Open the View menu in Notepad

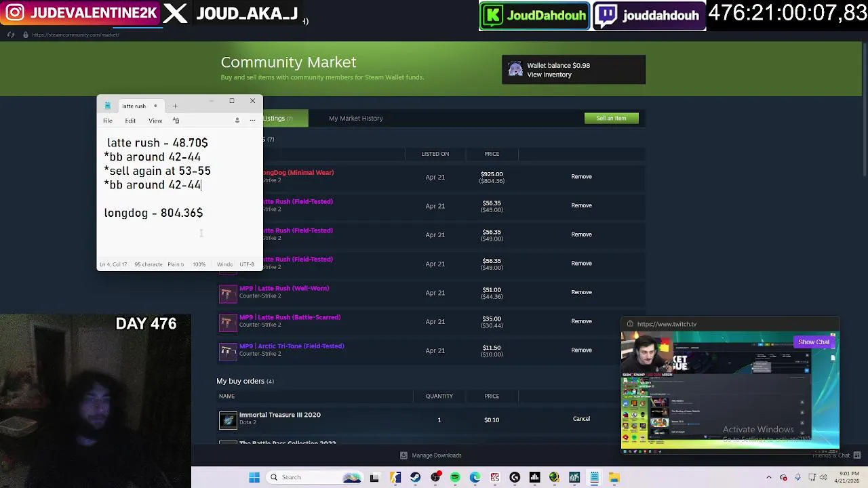pos(155,121)
